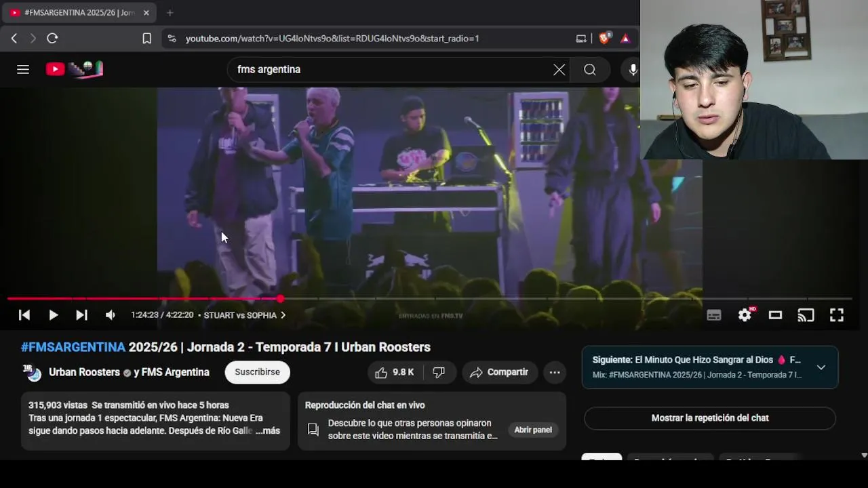Play the paused video

click(53, 315)
